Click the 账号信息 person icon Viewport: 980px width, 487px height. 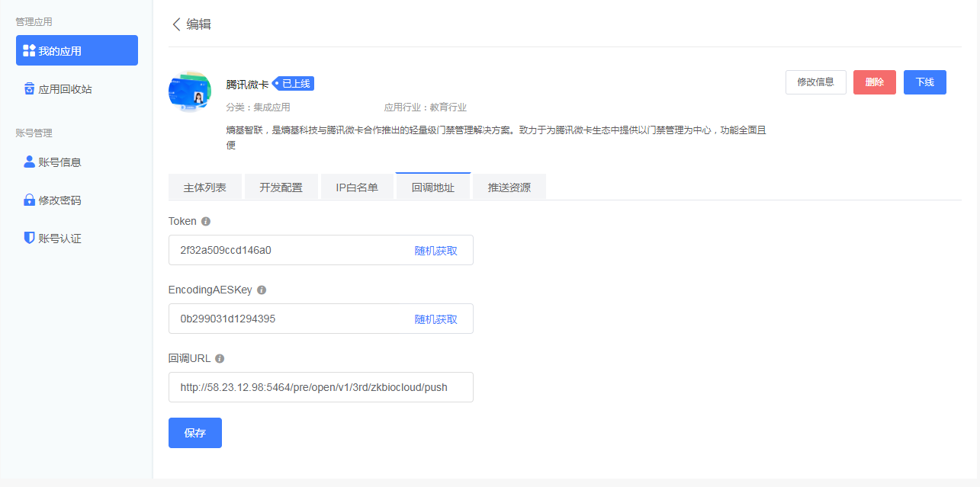[x=28, y=162]
